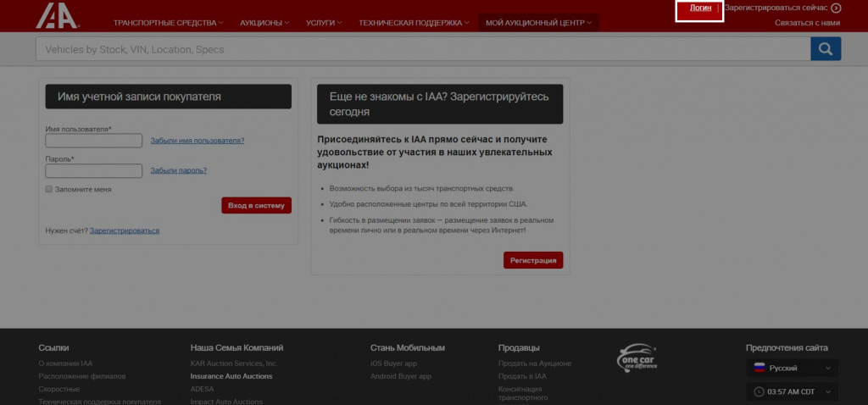Open МОЙ АУКЦИОННЫЙ ЦЕНТР menu
The height and width of the screenshot is (405, 868).
click(x=538, y=23)
